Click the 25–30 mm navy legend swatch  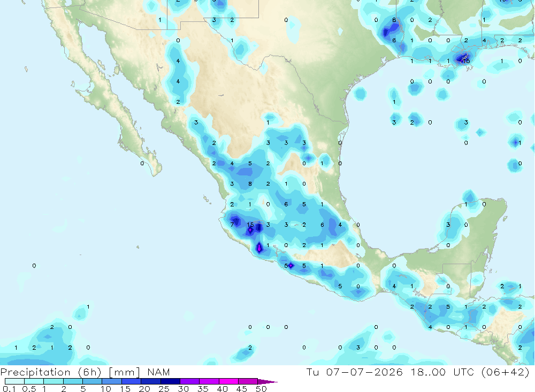click(x=170, y=381)
